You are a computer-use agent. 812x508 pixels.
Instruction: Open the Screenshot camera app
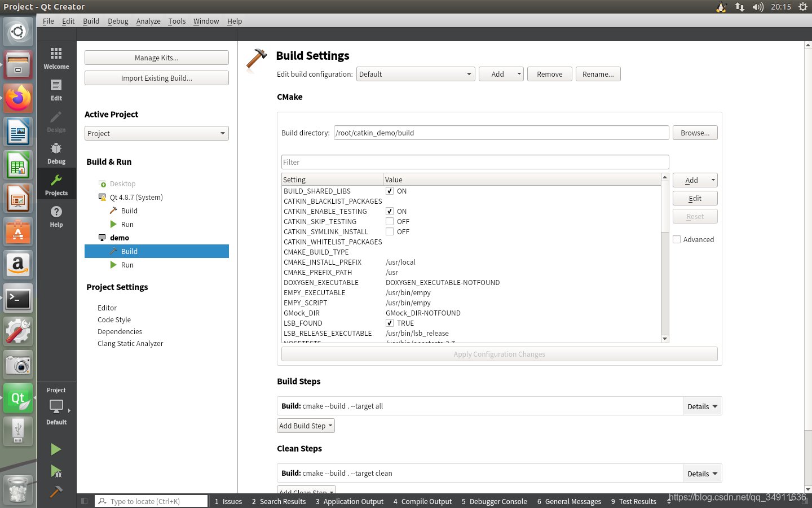coord(18,365)
